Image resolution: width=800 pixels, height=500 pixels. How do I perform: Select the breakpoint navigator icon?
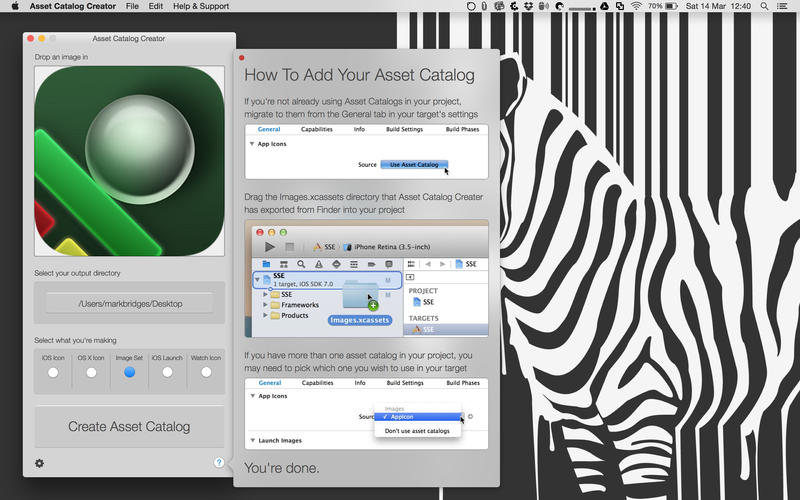371,264
